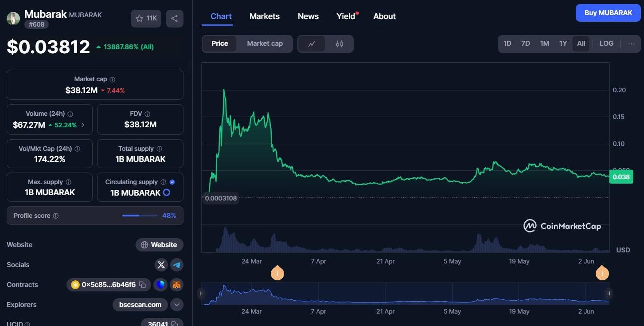The image size is (644, 326).
Task: Click the current price tag 0.038
Action: pos(621,177)
